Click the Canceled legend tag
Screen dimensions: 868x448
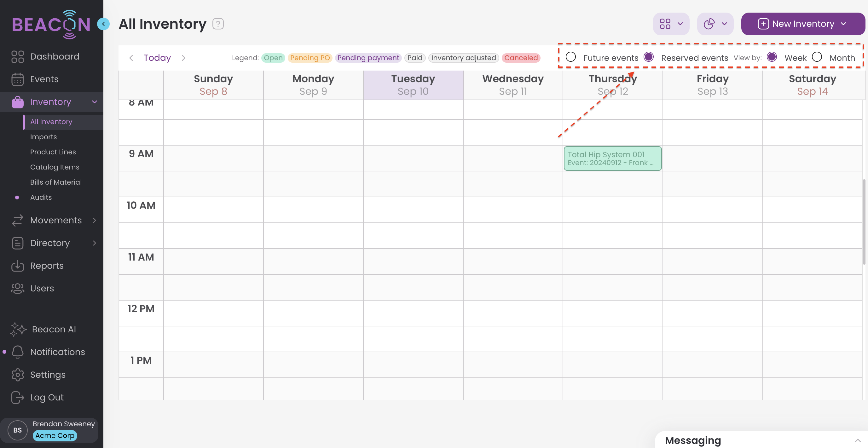click(521, 58)
